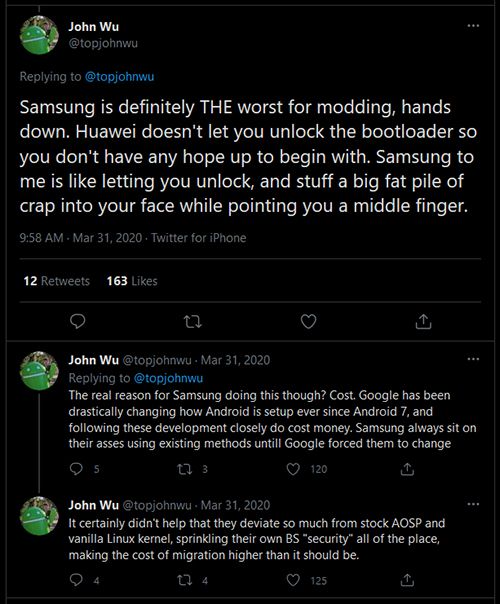Open more options on the AOSP reply tweet

click(x=473, y=504)
